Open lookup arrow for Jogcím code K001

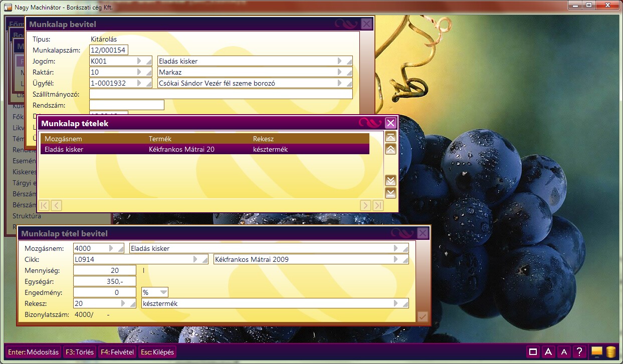pyautogui.click(x=140, y=61)
